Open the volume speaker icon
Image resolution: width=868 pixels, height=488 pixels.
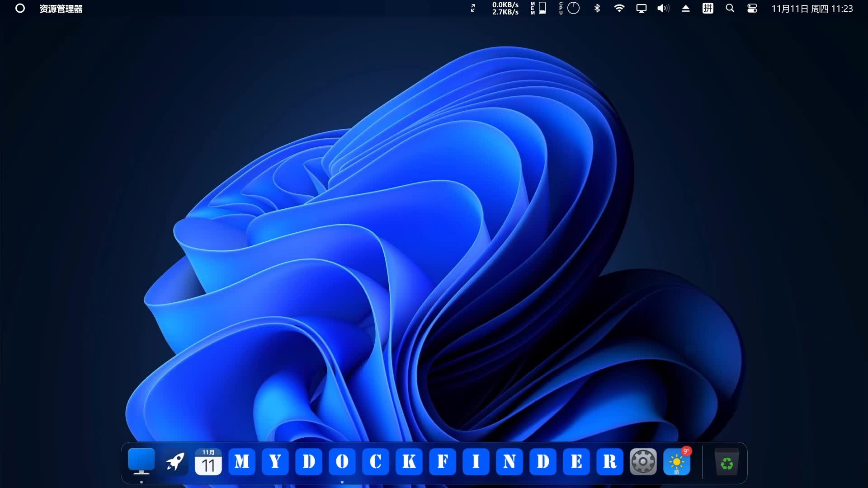pyautogui.click(x=663, y=8)
